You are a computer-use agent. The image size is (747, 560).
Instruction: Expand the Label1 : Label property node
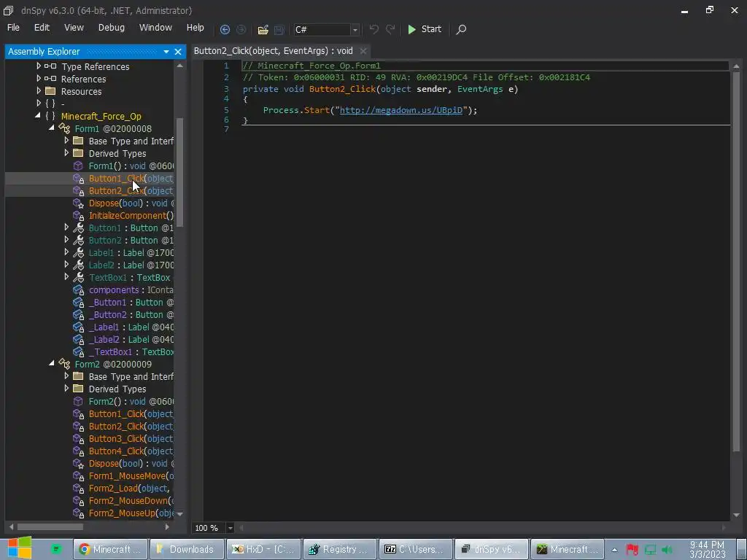[66, 252]
